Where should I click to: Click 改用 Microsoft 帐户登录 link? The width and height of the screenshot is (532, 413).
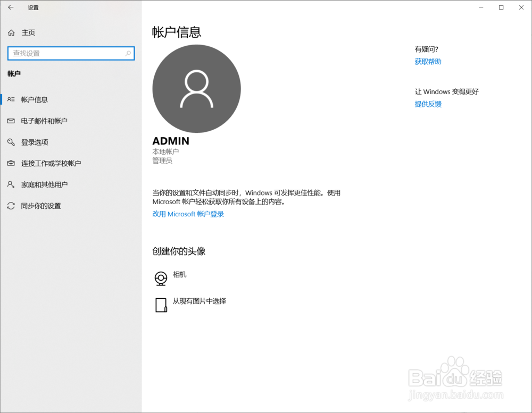(x=188, y=214)
